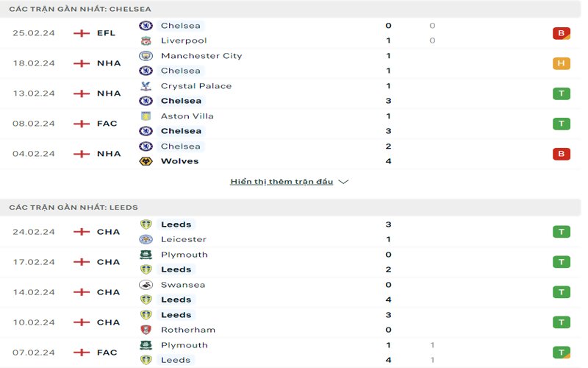This screenshot has height=368, width=588.
Task: Click the Wolves club crest icon
Action: pyautogui.click(x=146, y=161)
